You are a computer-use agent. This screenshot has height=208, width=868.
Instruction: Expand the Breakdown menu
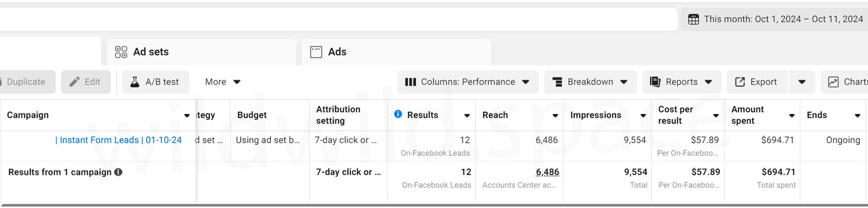(x=590, y=82)
